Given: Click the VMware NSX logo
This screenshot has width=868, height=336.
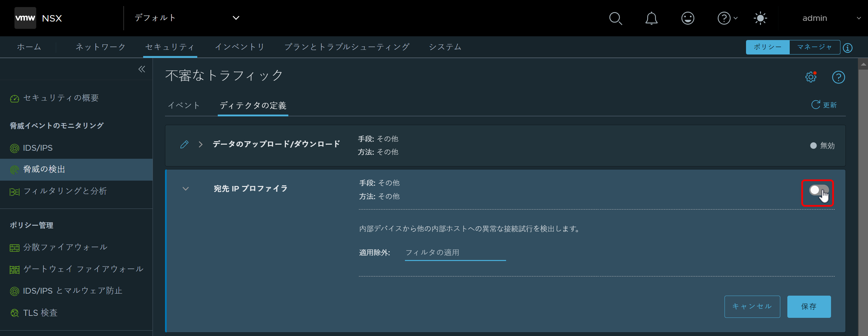Looking at the screenshot, I should point(25,18).
